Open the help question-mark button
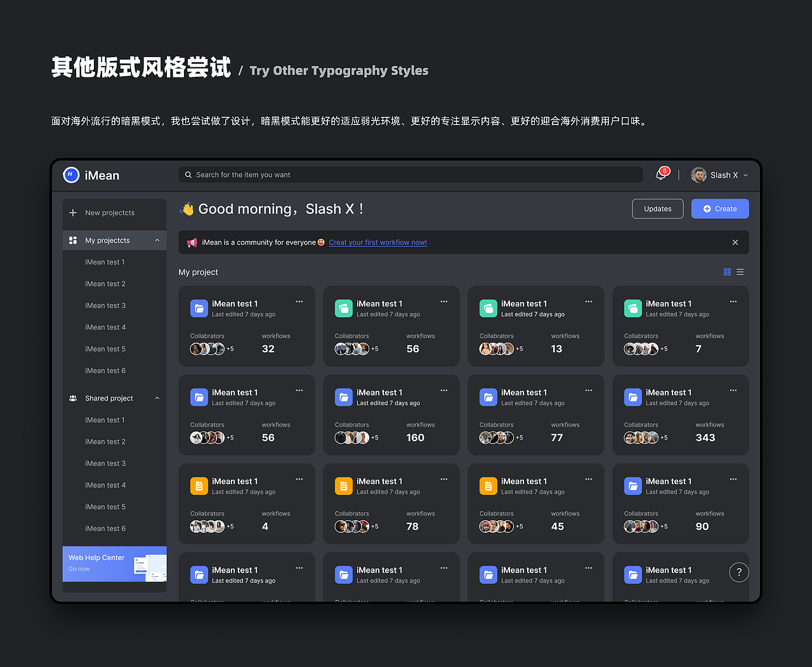The image size is (812, 667). [x=738, y=572]
